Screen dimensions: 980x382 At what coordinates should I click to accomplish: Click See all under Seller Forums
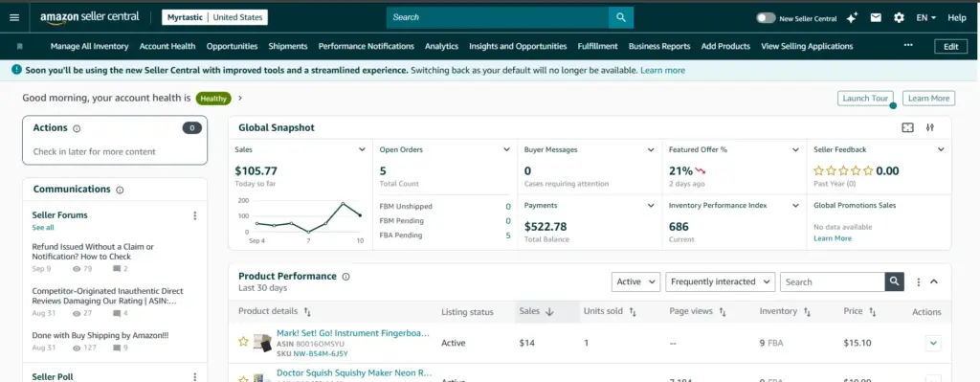(x=43, y=228)
